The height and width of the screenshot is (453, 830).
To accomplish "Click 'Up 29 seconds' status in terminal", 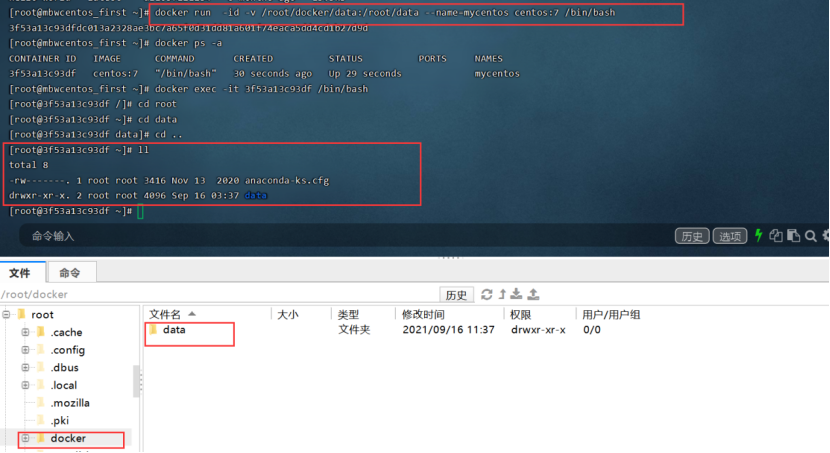I will (x=365, y=74).
